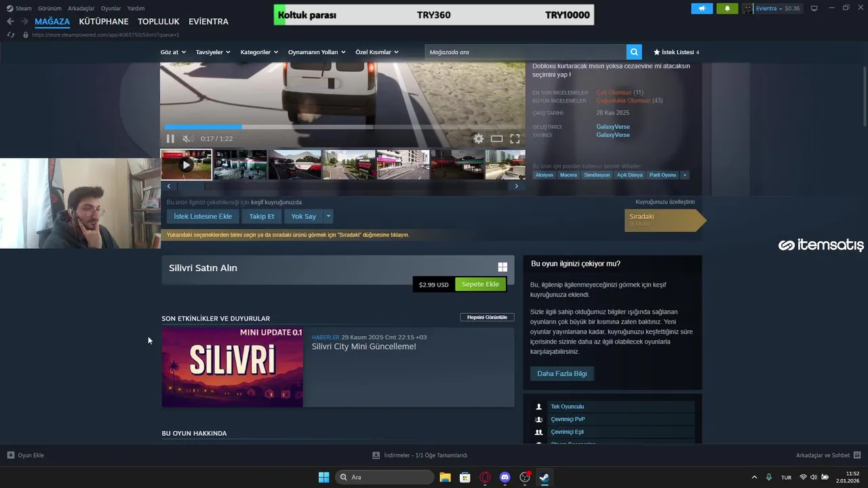Expand Yok Say dropdown arrow
The width and height of the screenshot is (868, 488).
click(328, 216)
